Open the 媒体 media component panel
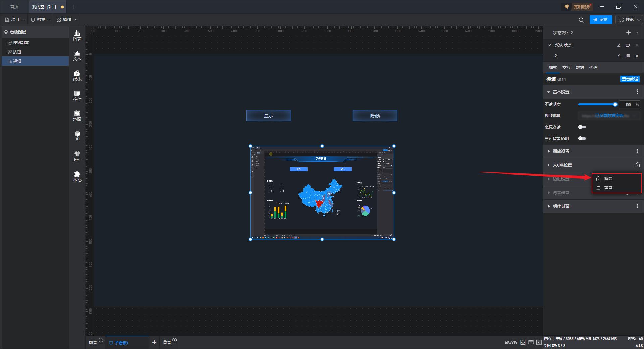Image resolution: width=644 pixels, height=349 pixels. [x=77, y=76]
